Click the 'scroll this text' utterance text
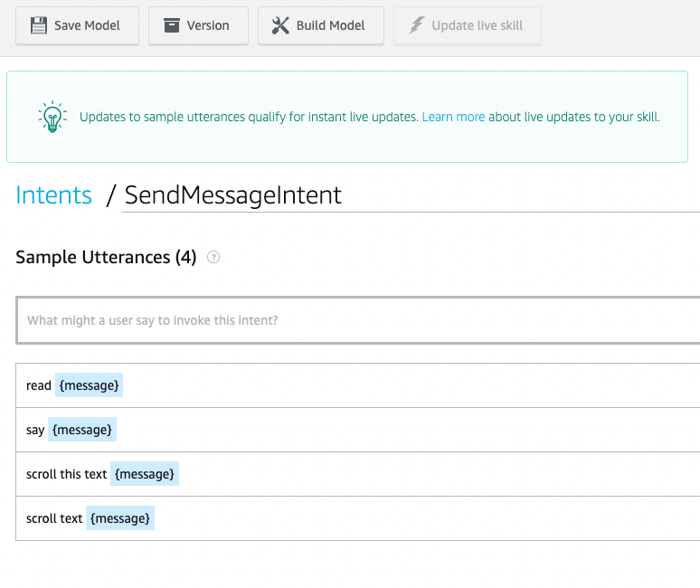700x588 pixels. coord(67,474)
